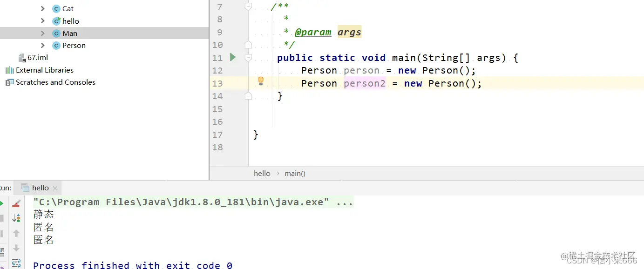Viewport: 644px width, 269px height.
Task: Click the highlighted args word in Javadoc
Action: pyautogui.click(x=349, y=32)
